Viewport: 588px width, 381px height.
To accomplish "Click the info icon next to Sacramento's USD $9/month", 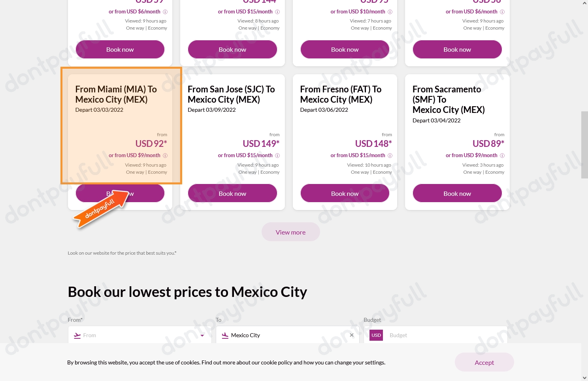I will pos(502,155).
